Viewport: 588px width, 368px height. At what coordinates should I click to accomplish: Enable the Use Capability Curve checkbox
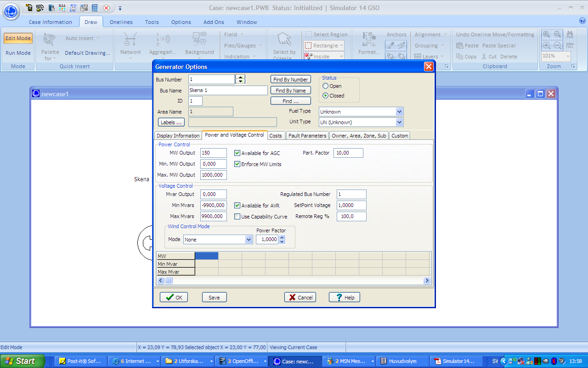(x=237, y=217)
